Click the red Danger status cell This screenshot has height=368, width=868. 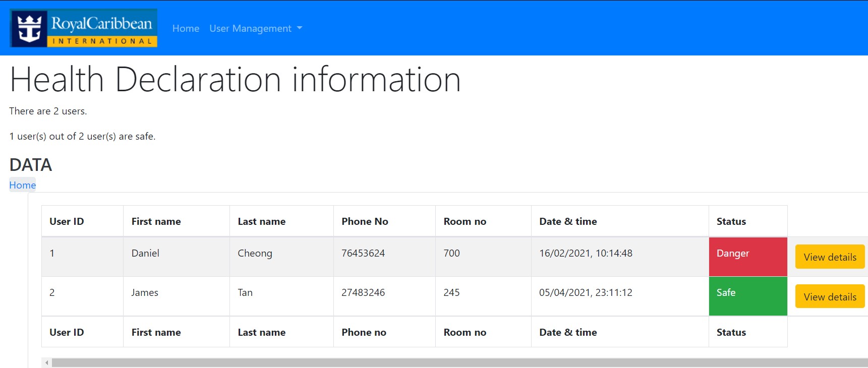pos(747,257)
